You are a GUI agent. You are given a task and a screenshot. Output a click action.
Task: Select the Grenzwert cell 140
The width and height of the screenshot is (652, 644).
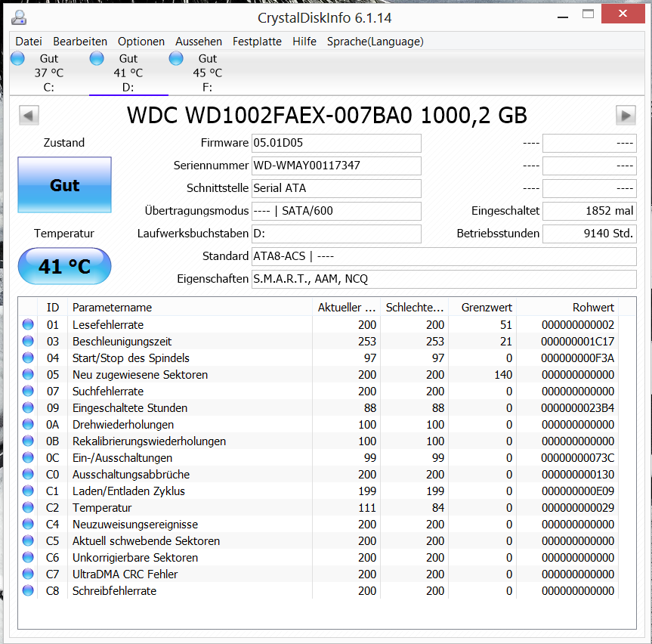pyautogui.click(x=503, y=375)
